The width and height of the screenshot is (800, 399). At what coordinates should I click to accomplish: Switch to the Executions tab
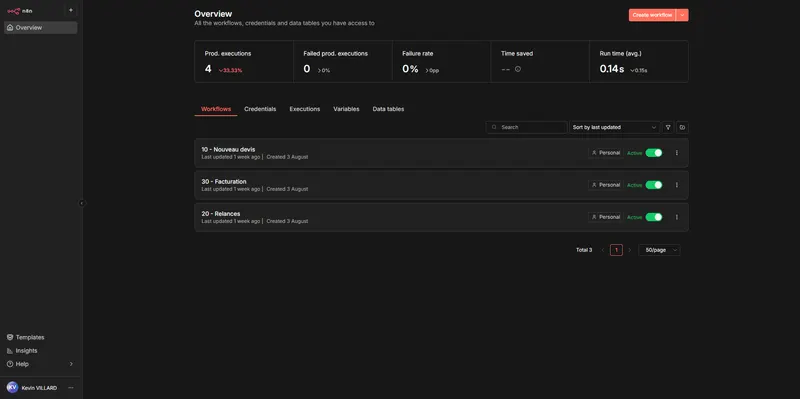tap(305, 109)
